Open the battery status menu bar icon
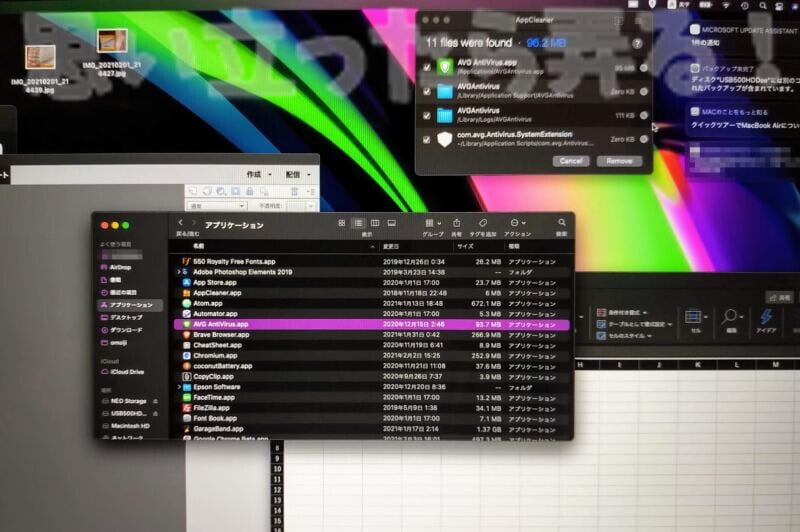This screenshot has width=800, height=532. point(706,5)
